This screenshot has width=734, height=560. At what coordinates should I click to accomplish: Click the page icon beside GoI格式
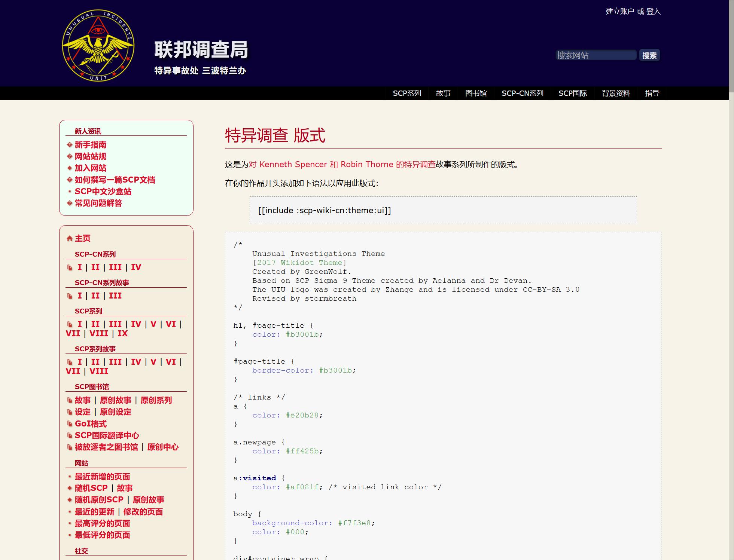click(70, 424)
